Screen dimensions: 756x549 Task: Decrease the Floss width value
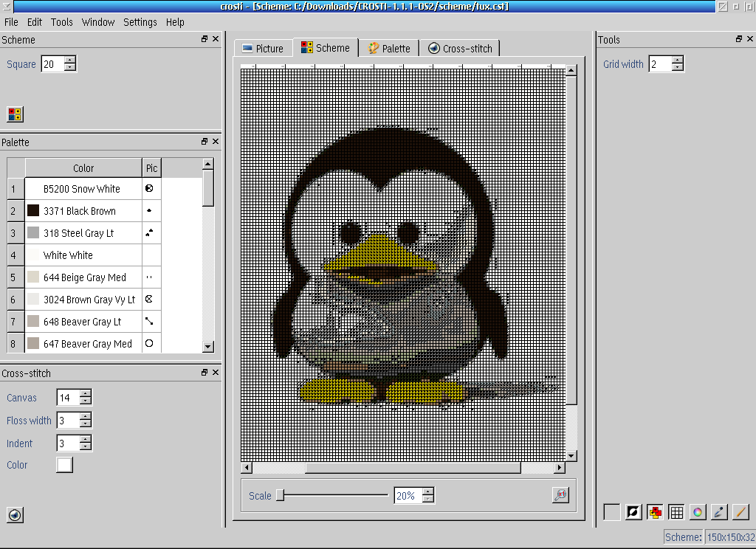86,424
